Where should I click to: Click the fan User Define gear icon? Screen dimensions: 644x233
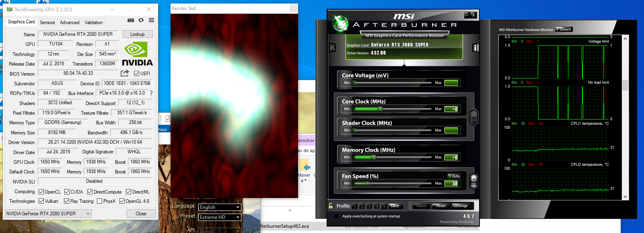[473, 181]
